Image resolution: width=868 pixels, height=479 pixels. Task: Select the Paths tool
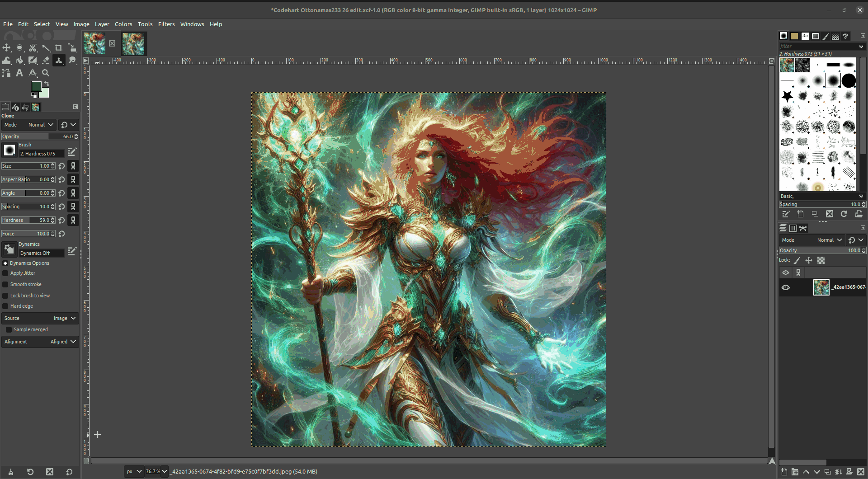click(7, 73)
